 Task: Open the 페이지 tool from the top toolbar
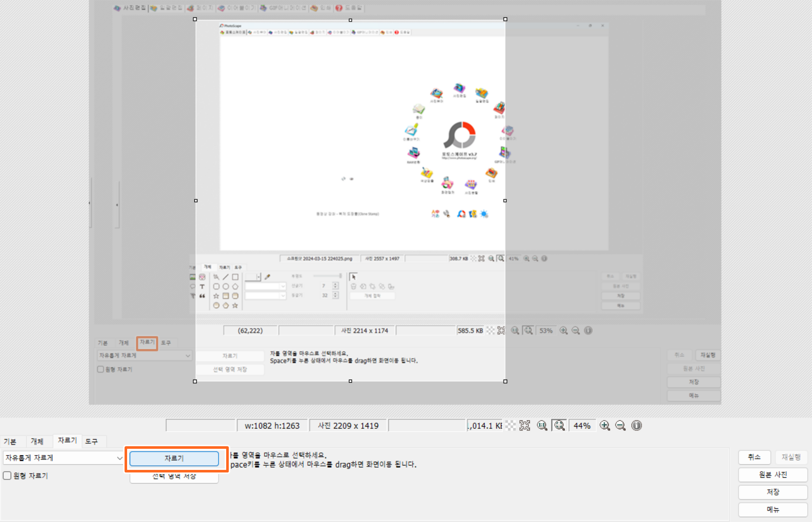click(x=200, y=8)
